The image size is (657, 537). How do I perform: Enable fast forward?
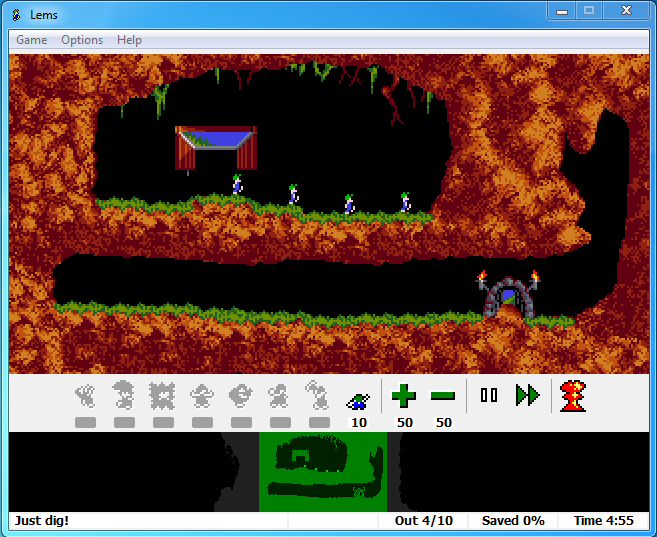[x=528, y=395]
